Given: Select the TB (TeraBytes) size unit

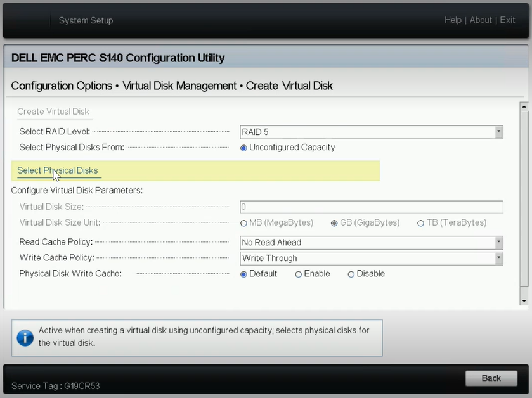Looking at the screenshot, I should point(420,223).
